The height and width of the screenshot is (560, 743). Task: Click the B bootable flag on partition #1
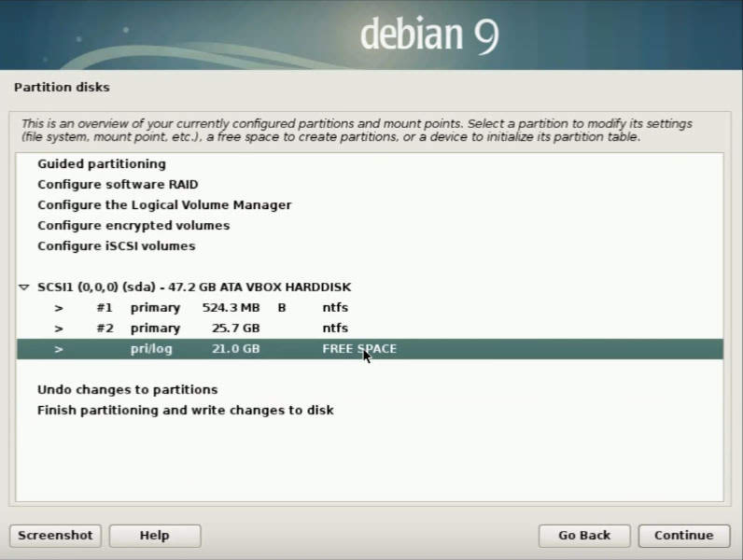[282, 307]
